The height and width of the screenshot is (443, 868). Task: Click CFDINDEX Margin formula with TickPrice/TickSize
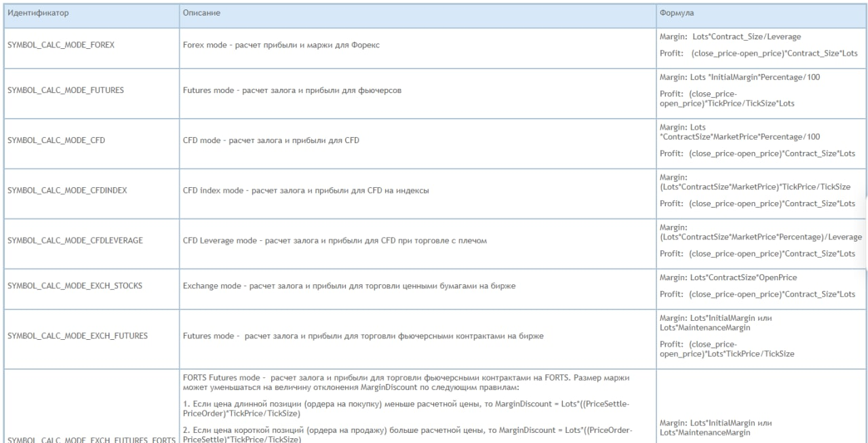point(755,182)
